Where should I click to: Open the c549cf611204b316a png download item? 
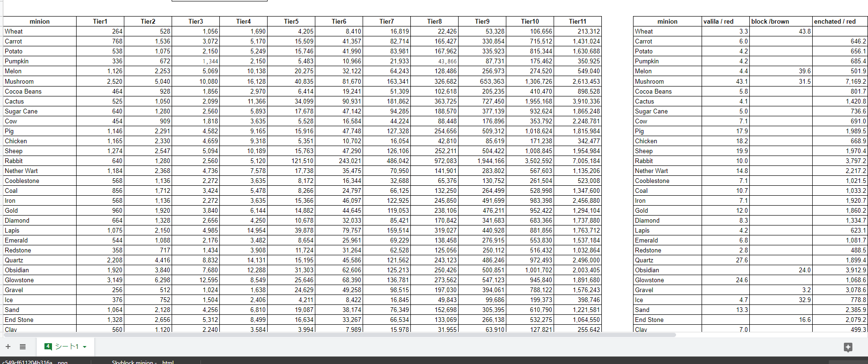click(x=35, y=362)
